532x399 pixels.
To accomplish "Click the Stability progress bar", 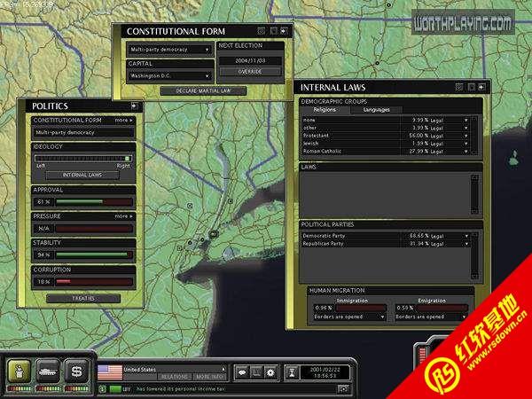I will 94,254.
